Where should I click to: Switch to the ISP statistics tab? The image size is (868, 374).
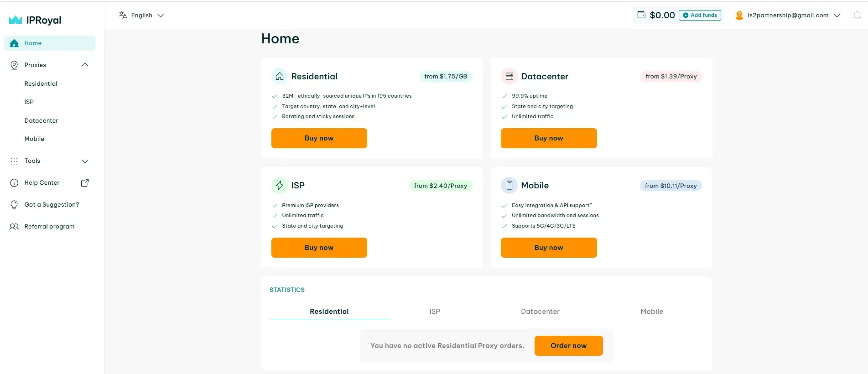[434, 311]
